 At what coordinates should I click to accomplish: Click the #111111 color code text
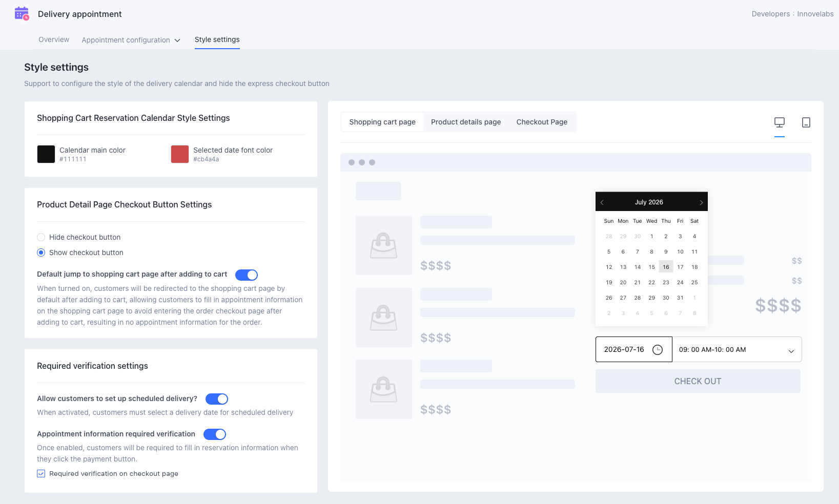click(73, 159)
